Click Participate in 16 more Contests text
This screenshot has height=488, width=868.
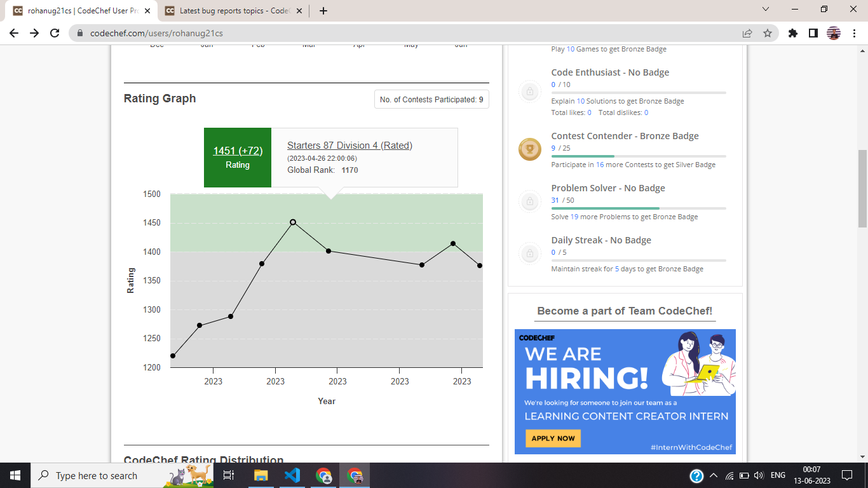pyautogui.click(x=634, y=165)
